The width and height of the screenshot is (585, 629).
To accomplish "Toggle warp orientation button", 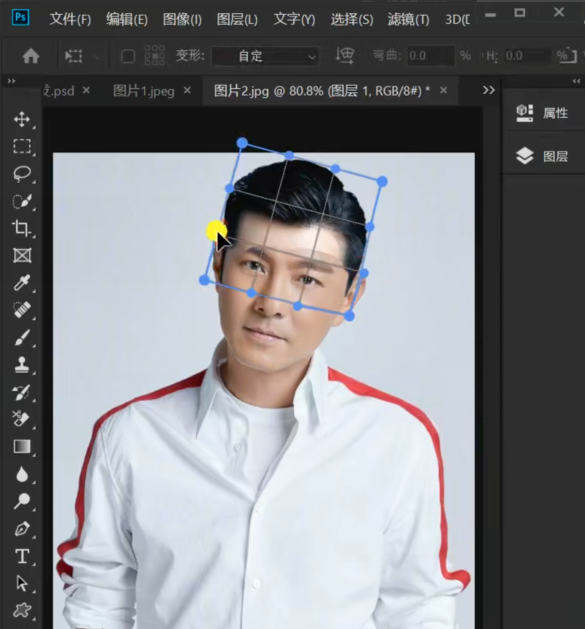I will [345, 56].
